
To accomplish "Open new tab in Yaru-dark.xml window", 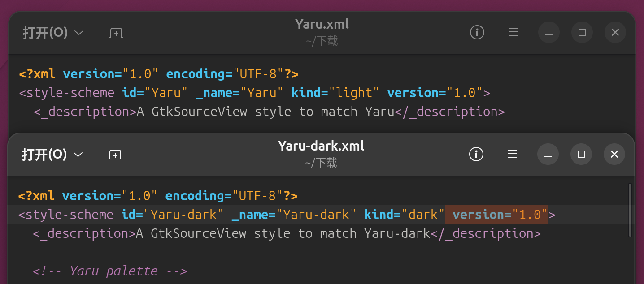I will pyautogui.click(x=115, y=155).
